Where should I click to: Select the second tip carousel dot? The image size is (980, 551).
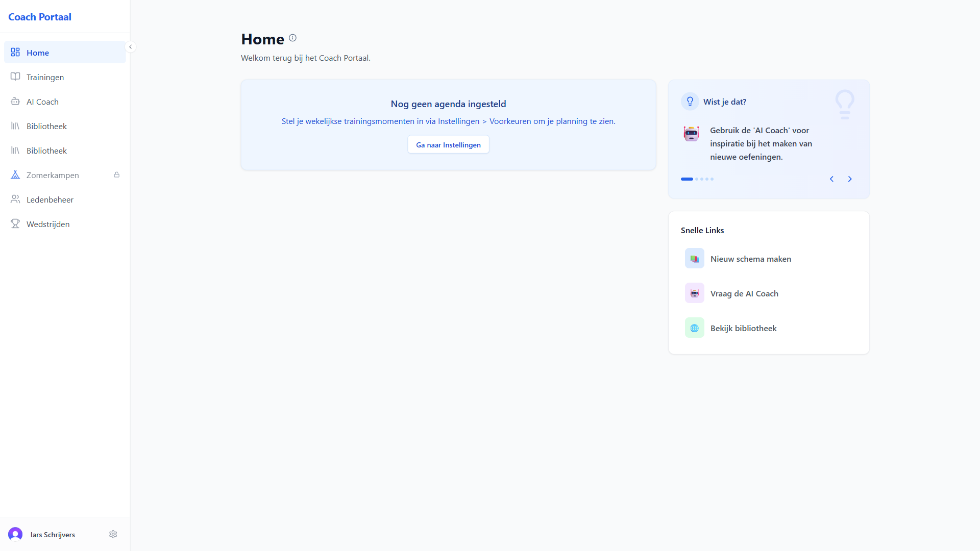click(697, 179)
